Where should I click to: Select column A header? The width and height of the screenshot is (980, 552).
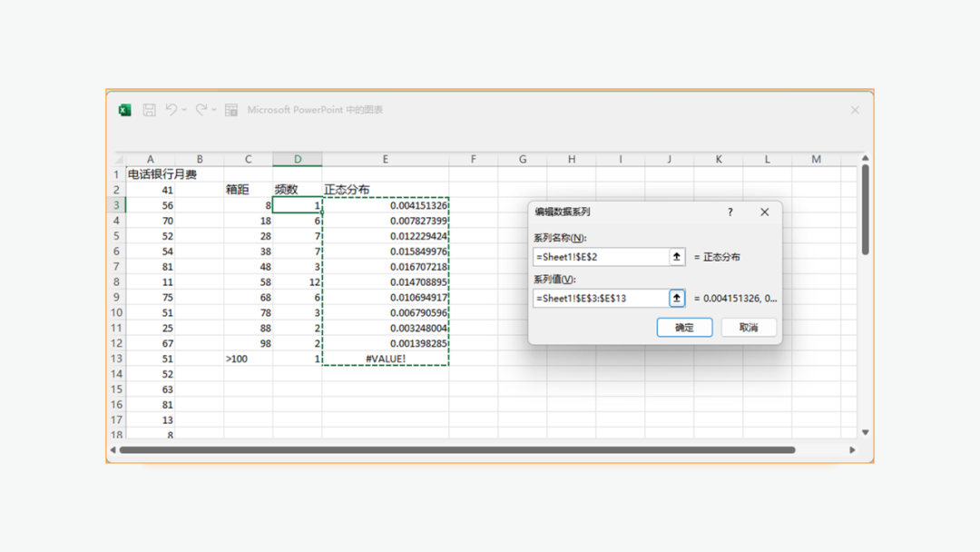(x=150, y=160)
